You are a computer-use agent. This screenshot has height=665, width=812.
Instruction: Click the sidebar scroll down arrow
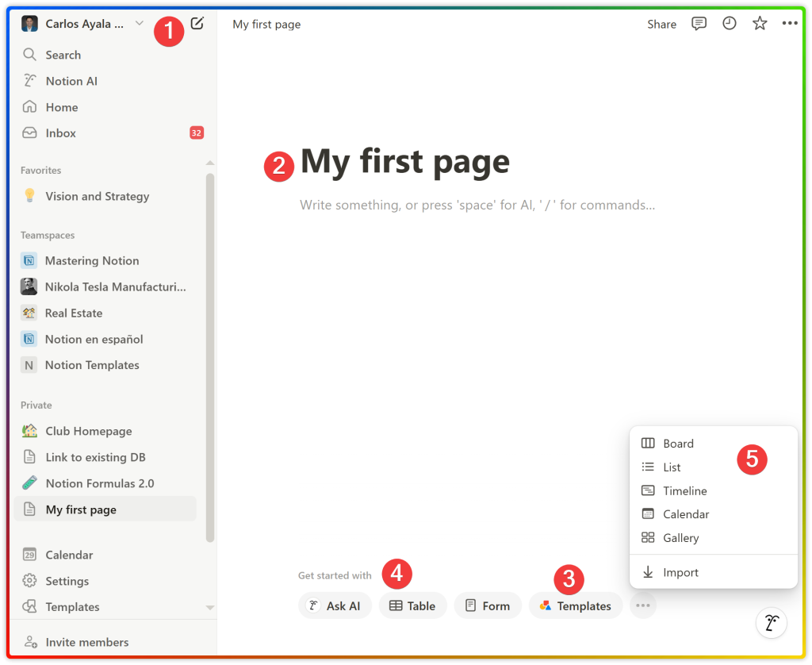209,607
